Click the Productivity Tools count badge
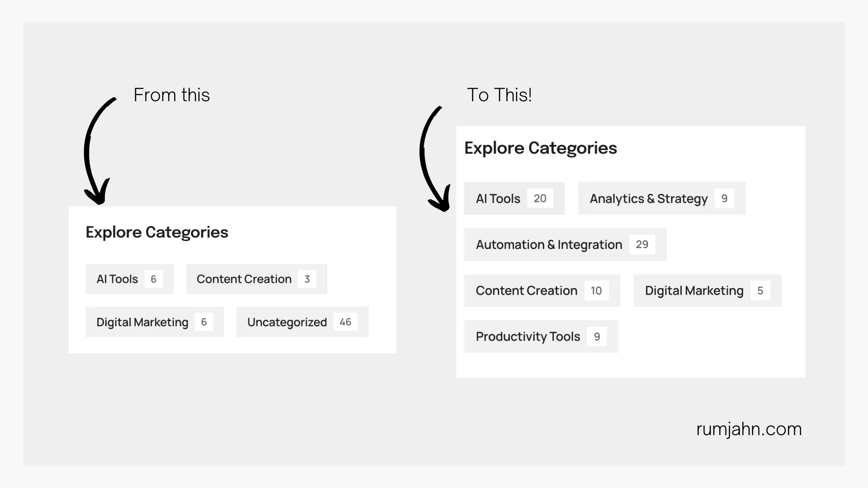This screenshot has height=488, width=868. pyautogui.click(x=597, y=337)
